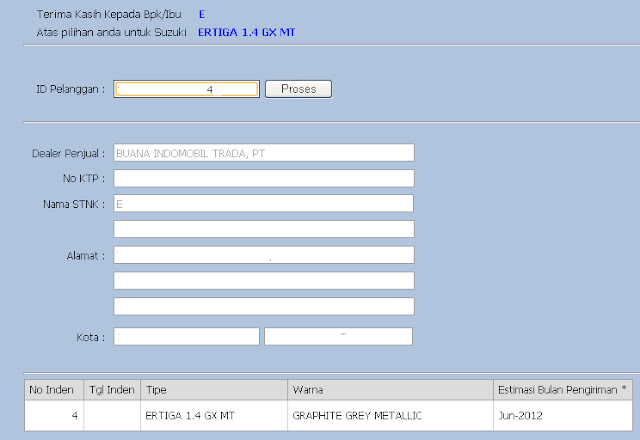Screen dimensions: 640x440
Task: Click the 'Dealer Penjual :' label
Action: tap(68, 153)
